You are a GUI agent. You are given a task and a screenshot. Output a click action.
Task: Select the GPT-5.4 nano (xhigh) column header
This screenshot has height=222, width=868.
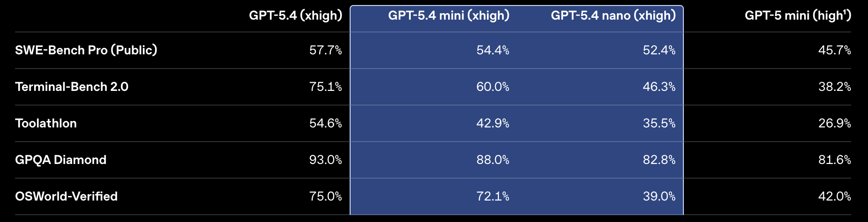pos(613,16)
